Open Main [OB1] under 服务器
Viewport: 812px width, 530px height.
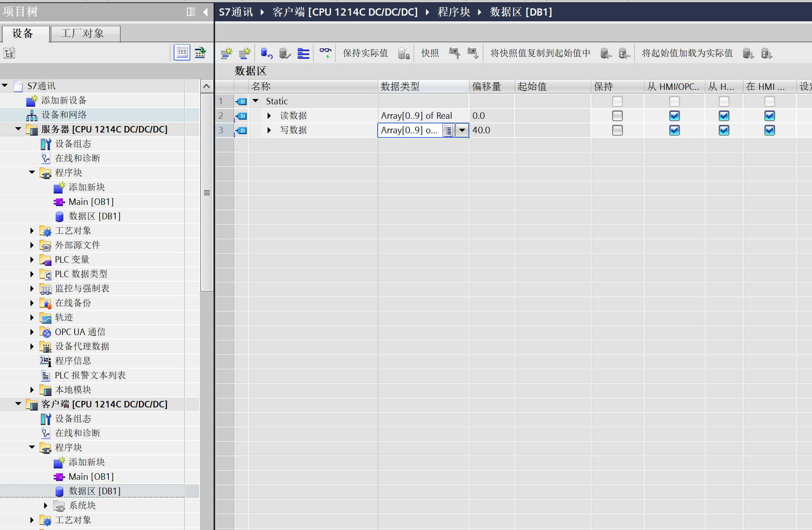[x=91, y=202]
